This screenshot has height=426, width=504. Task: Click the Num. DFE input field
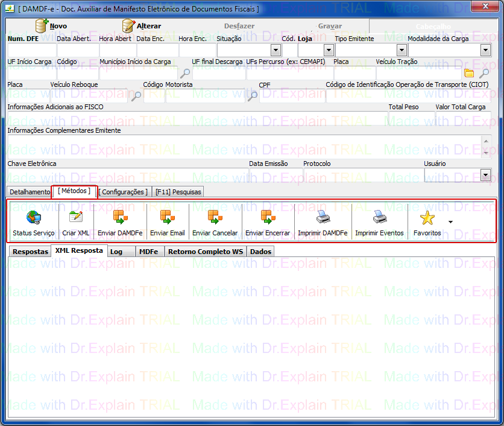[32, 51]
